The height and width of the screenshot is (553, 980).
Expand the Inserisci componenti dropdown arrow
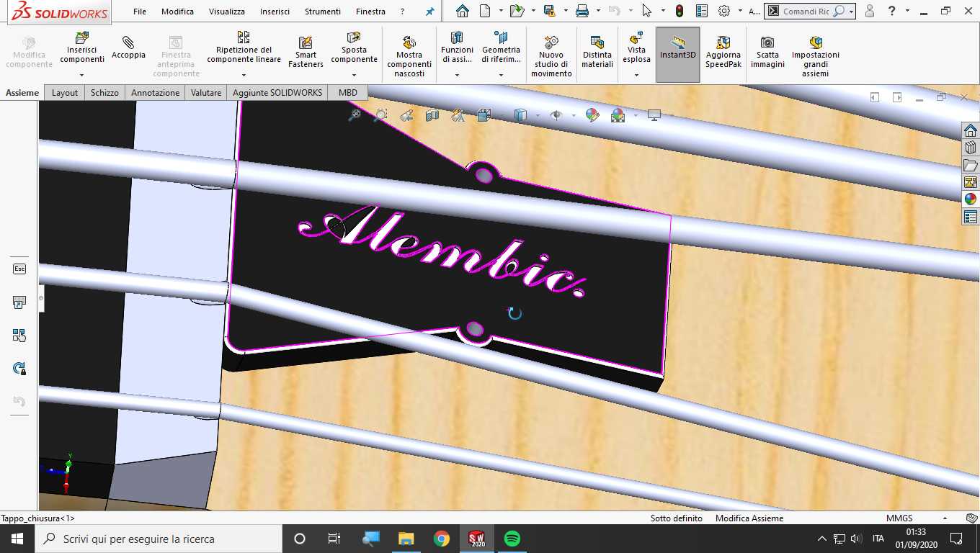point(82,75)
